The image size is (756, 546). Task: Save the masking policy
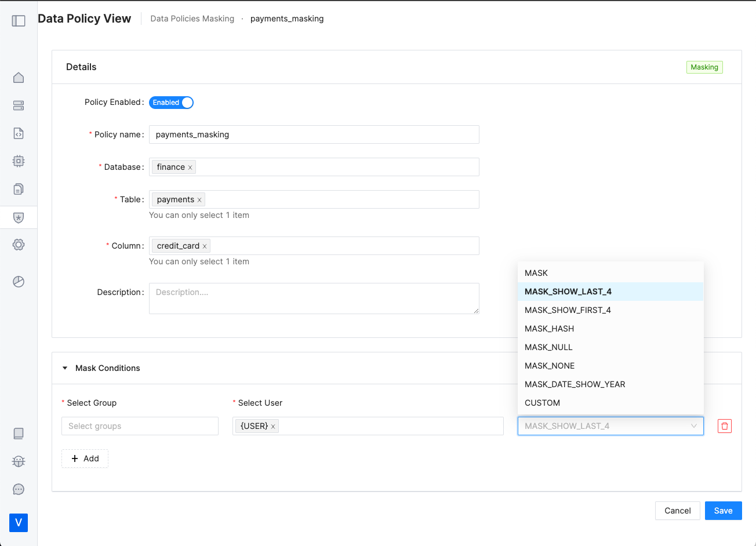(x=723, y=511)
